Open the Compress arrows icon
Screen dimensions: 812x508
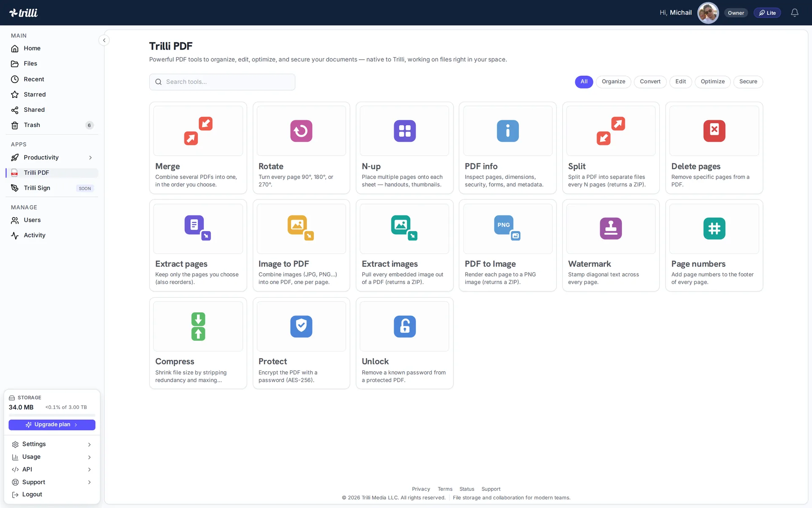point(198,326)
